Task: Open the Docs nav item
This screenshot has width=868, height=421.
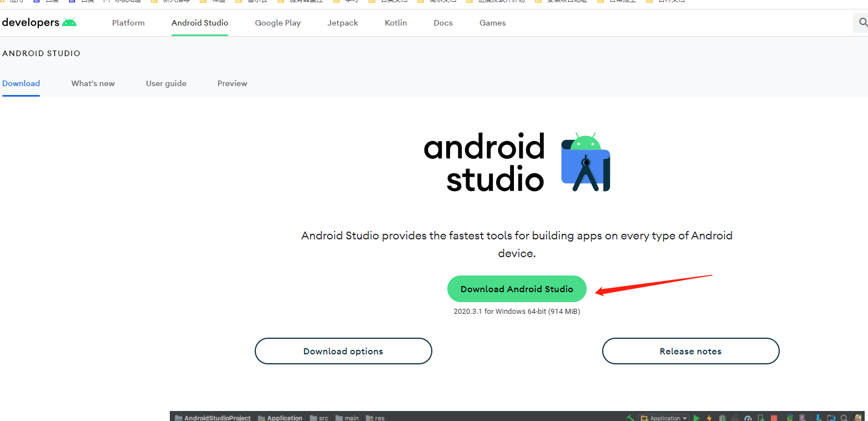Action: 443,23
